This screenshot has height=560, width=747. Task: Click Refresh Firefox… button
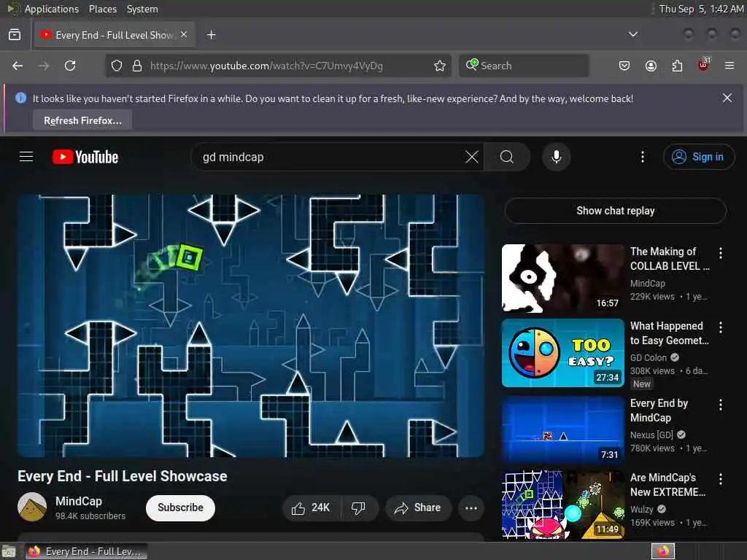coord(82,120)
